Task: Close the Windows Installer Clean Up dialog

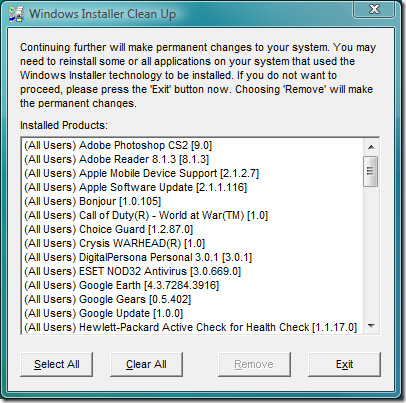Action: (x=374, y=9)
